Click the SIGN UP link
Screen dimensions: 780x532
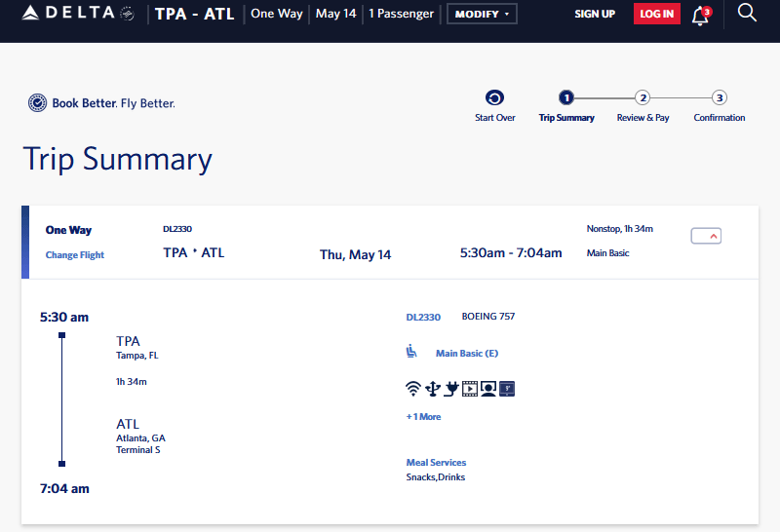click(595, 14)
